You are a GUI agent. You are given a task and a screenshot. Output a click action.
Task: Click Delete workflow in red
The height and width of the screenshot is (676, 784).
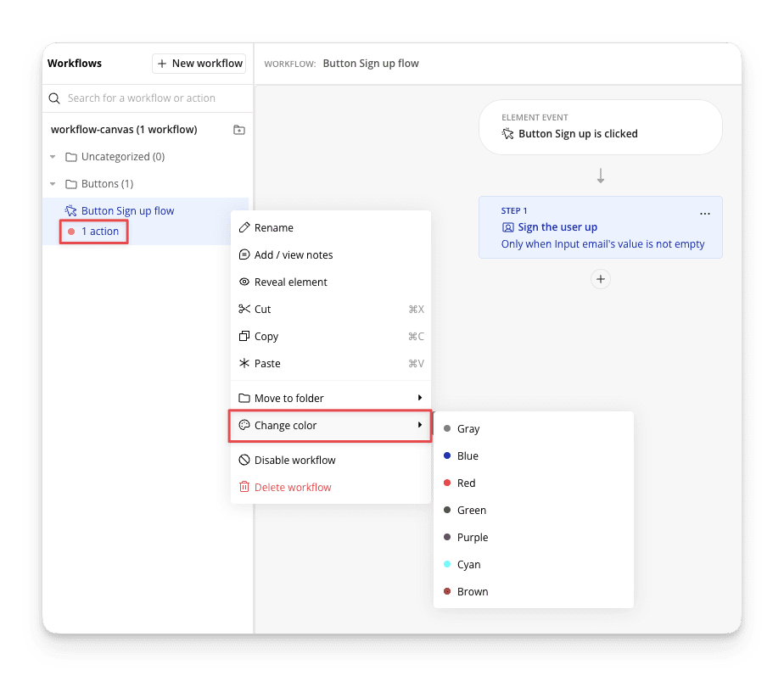(292, 488)
